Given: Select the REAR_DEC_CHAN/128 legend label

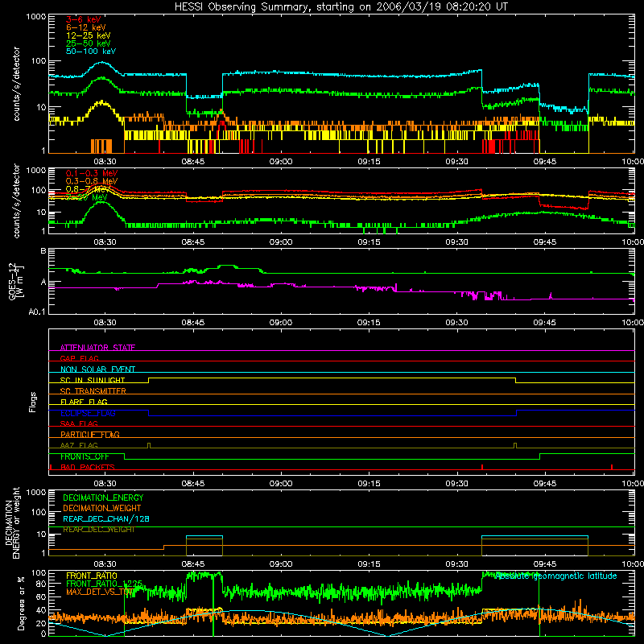Looking at the screenshot, I should click(x=106, y=518).
